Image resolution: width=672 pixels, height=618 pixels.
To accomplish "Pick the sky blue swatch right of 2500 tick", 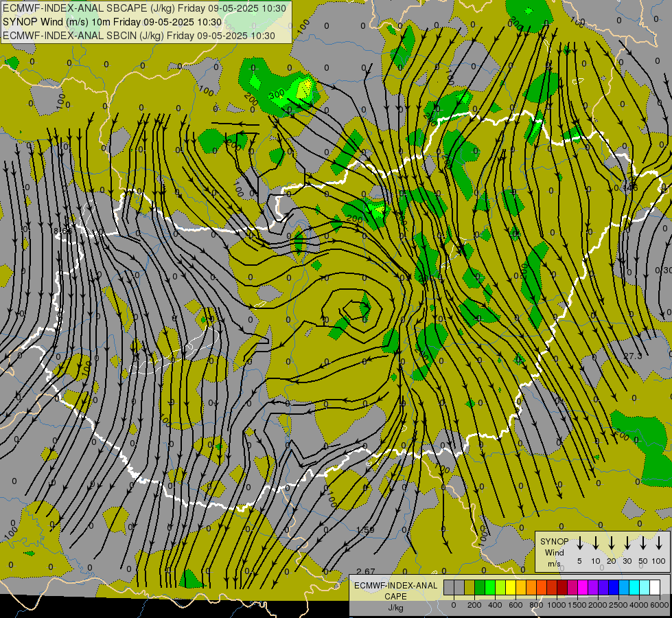I will 625,587.
